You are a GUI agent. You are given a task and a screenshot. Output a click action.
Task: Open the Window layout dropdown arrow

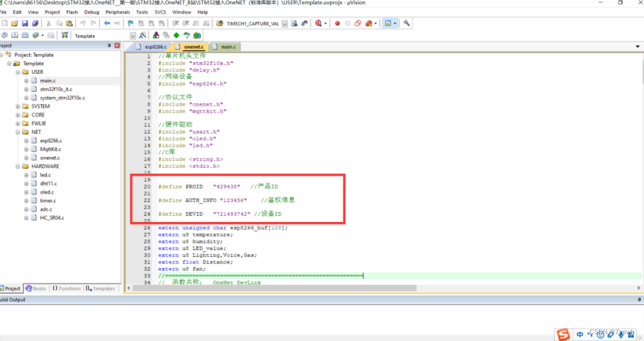[x=395, y=23]
